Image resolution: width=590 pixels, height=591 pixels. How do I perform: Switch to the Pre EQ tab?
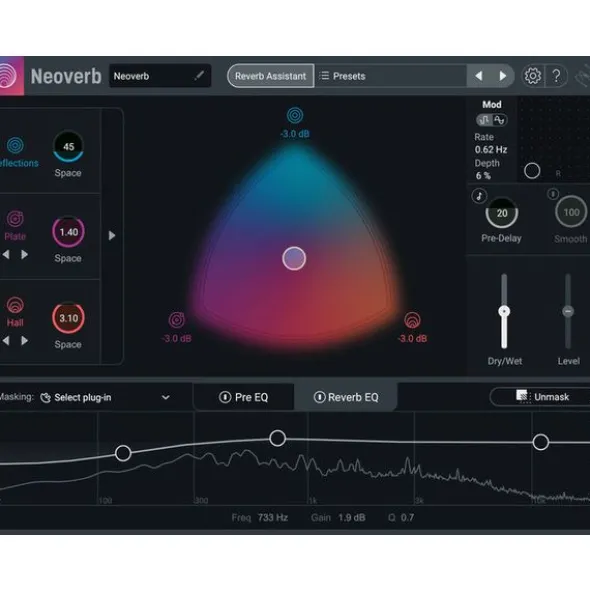tap(244, 397)
